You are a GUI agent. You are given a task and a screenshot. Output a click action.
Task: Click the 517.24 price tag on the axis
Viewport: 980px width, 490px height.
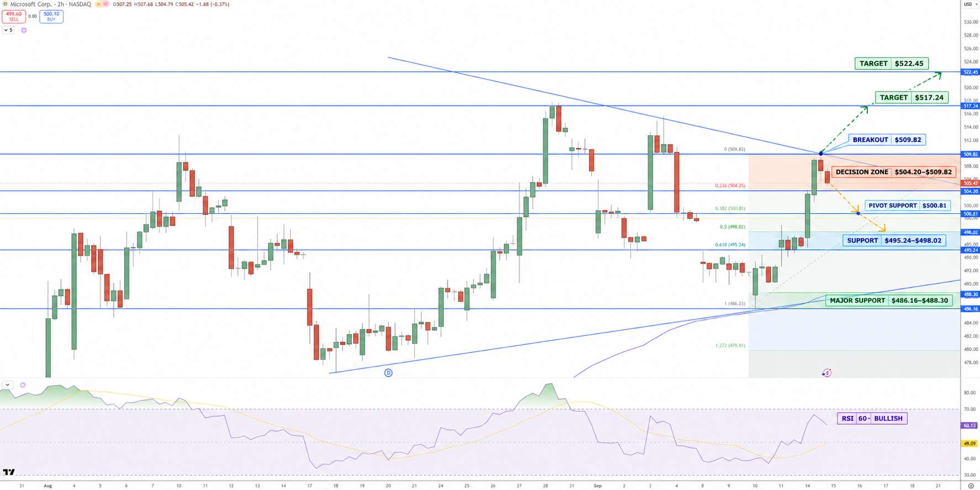coord(971,106)
